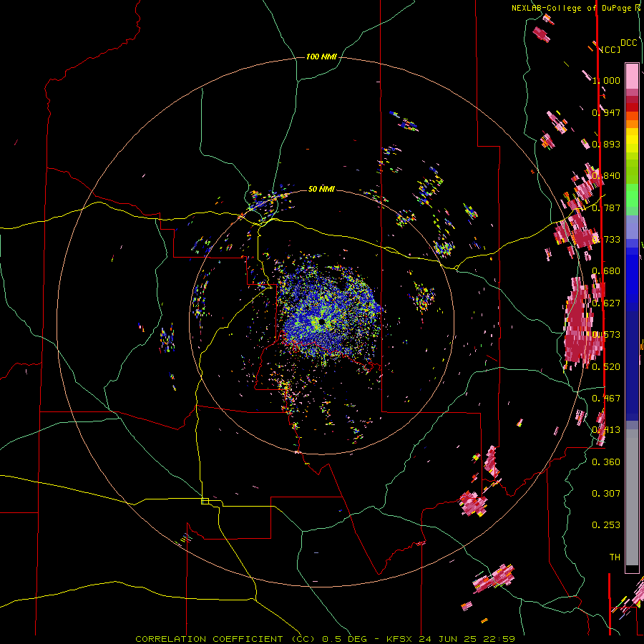The image size is (644, 644).
Task: Pick the light pink swatch at the top of the color bar
Action: 632,76
